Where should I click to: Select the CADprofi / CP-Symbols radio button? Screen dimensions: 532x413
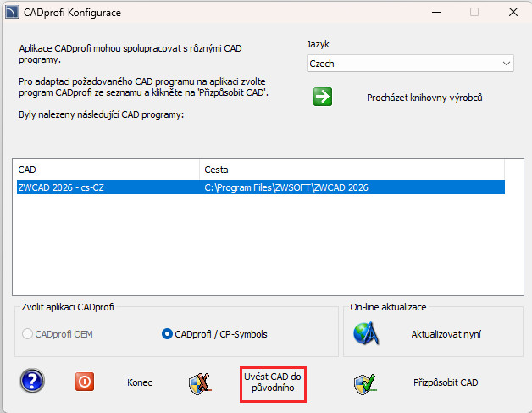pos(167,334)
